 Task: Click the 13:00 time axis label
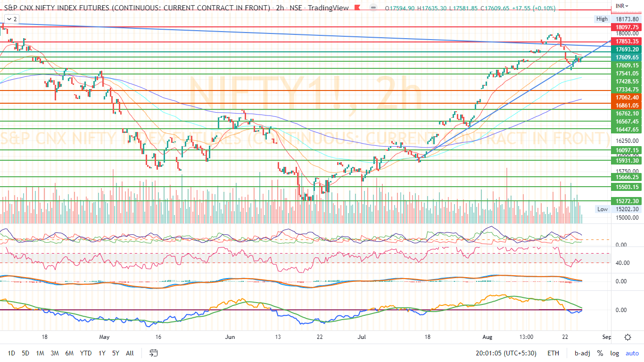(x=526, y=337)
